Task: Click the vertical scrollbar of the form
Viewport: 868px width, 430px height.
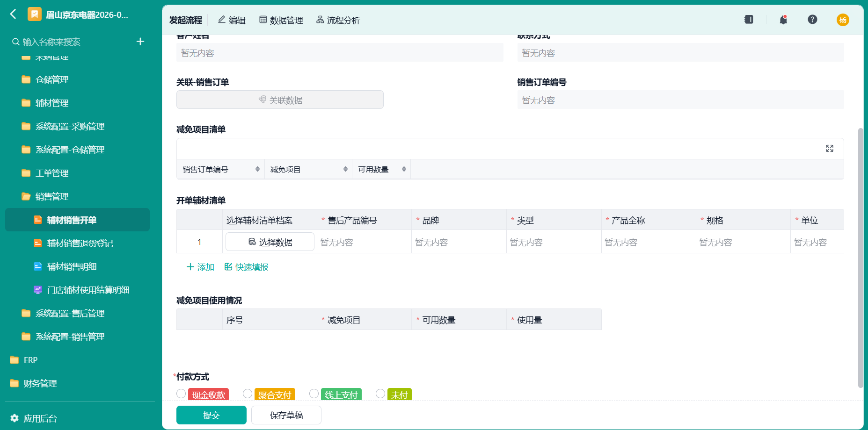Action: click(x=861, y=257)
